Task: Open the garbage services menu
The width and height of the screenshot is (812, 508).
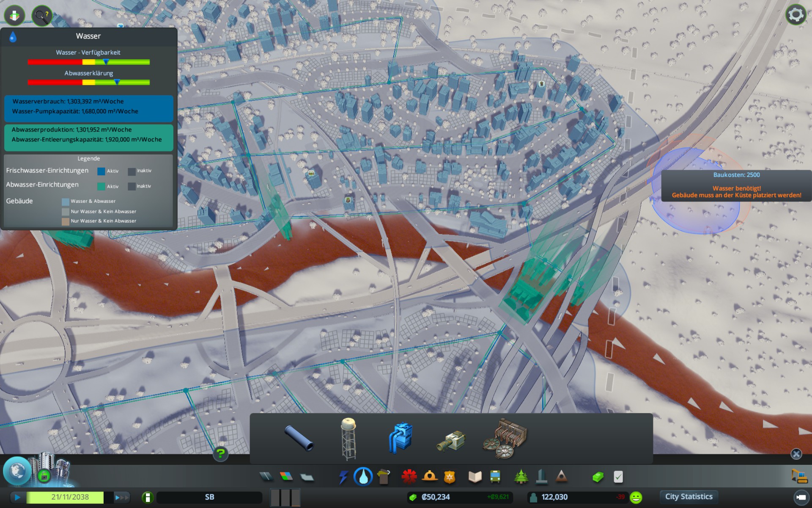Action: click(x=384, y=477)
